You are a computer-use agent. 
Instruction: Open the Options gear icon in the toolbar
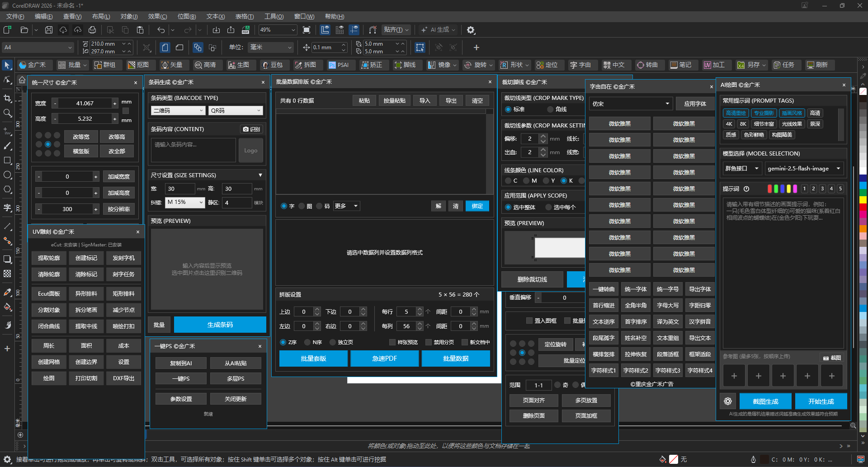[x=471, y=30]
